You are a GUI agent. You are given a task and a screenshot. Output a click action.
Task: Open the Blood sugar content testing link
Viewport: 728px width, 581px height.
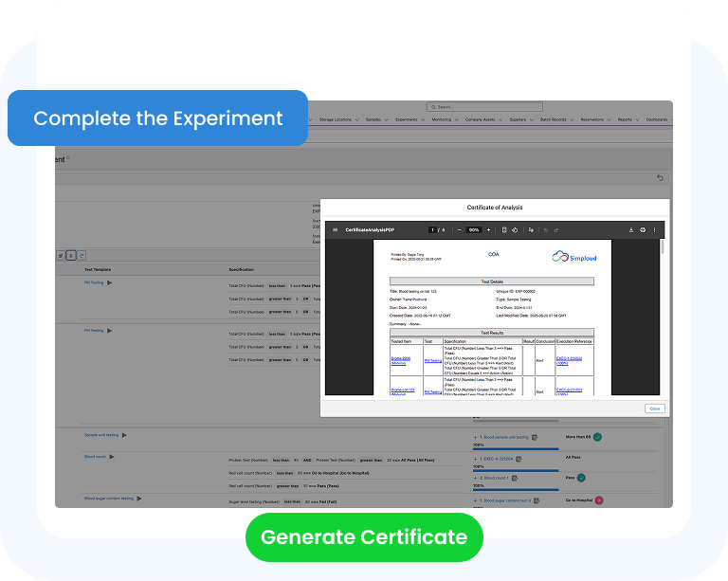click(x=109, y=499)
